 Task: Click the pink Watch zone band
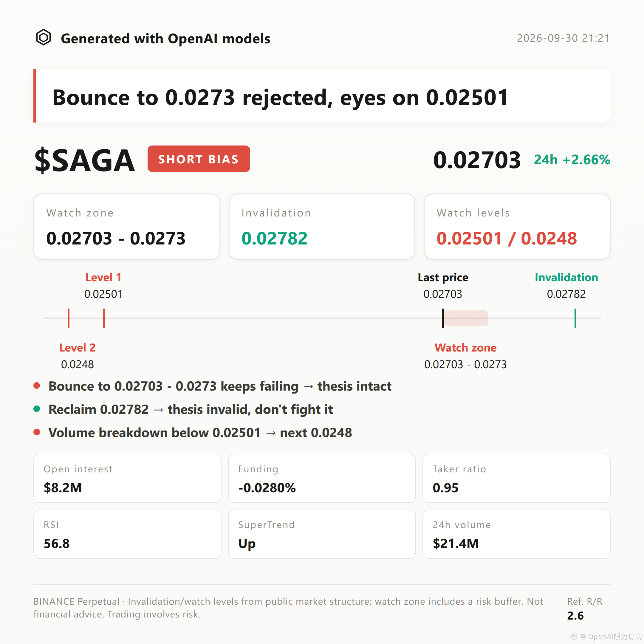[466, 318]
